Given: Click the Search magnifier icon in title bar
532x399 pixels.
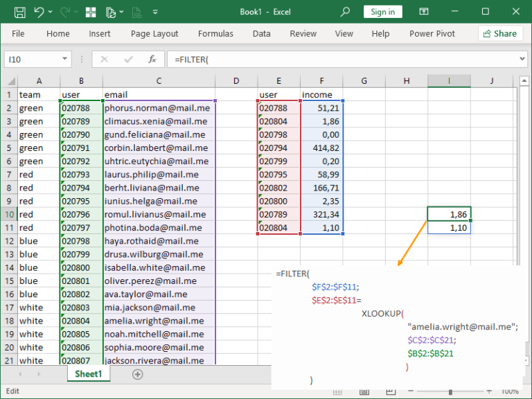Looking at the screenshot, I should point(345,12).
